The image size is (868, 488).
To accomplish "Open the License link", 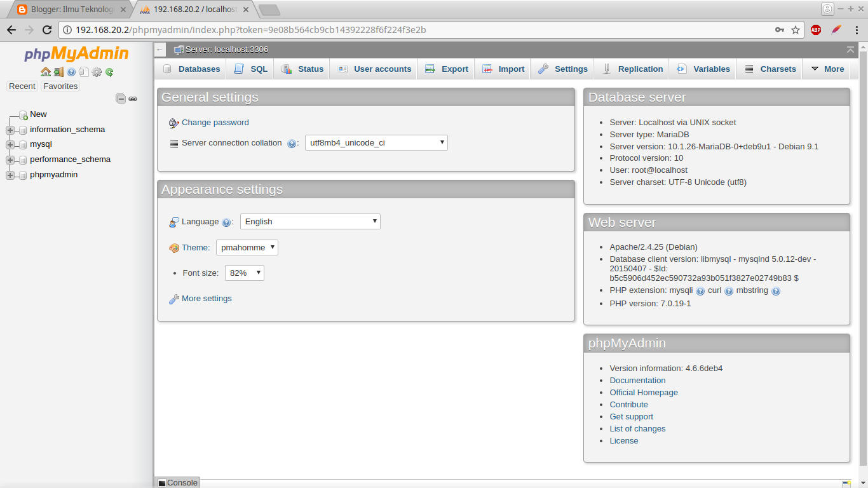I will click(x=624, y=441).
